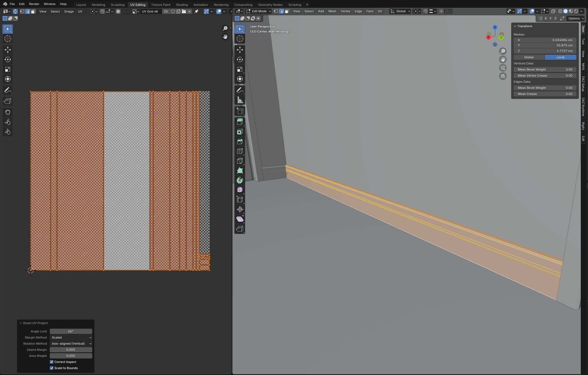Activate the Measure tool in 3D viewport

pyautogui.click(x=240, y=100)
